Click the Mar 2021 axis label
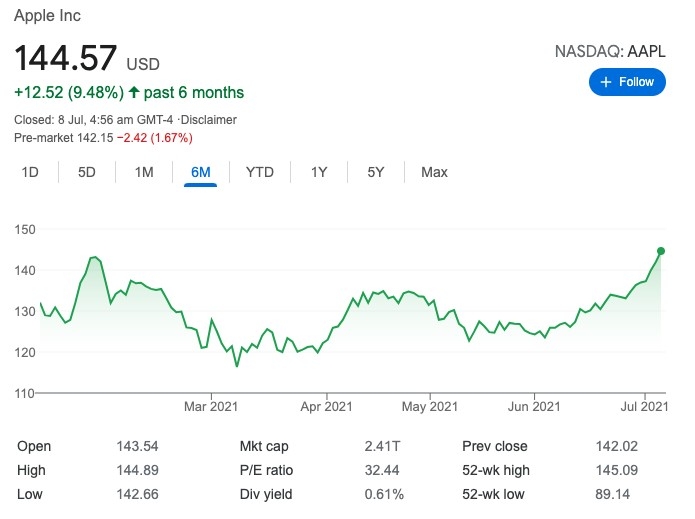Image resolution: width=695 pixels, height=519 pixels. pyautogui.click(x=211, y=406)
